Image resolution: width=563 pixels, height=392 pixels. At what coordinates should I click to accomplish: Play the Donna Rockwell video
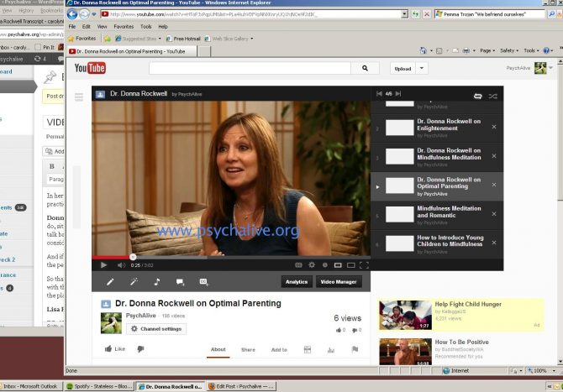pyautogui.click(x=103, y=265)
